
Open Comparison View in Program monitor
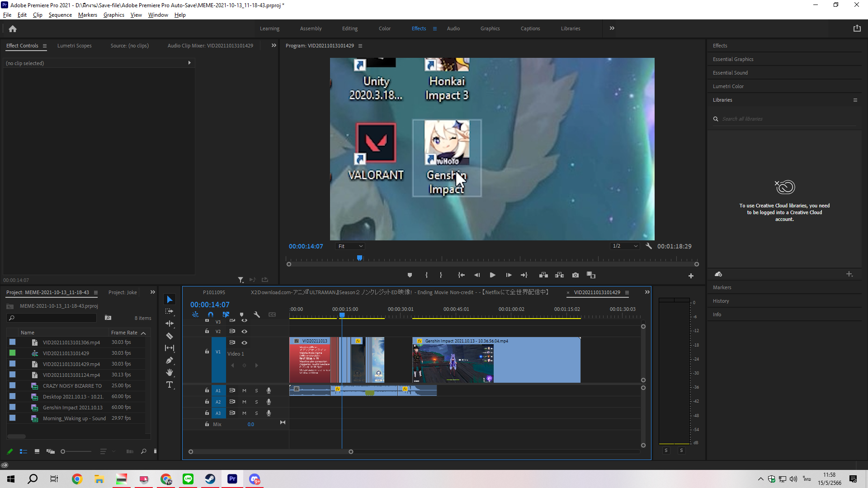(591, 275)
